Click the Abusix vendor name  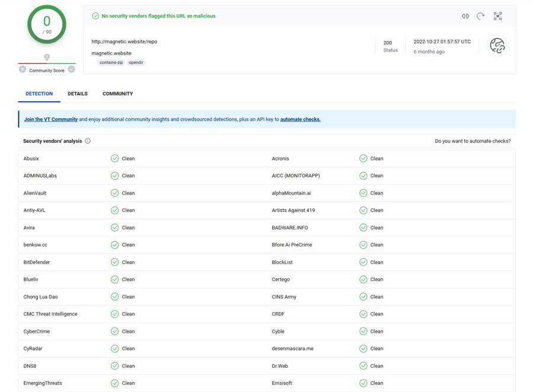(31, 159)
